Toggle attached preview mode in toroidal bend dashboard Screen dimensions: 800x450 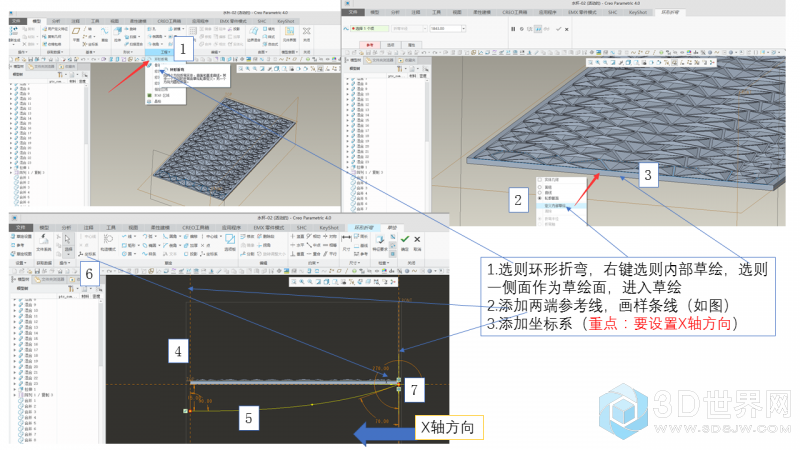[538, 29]
